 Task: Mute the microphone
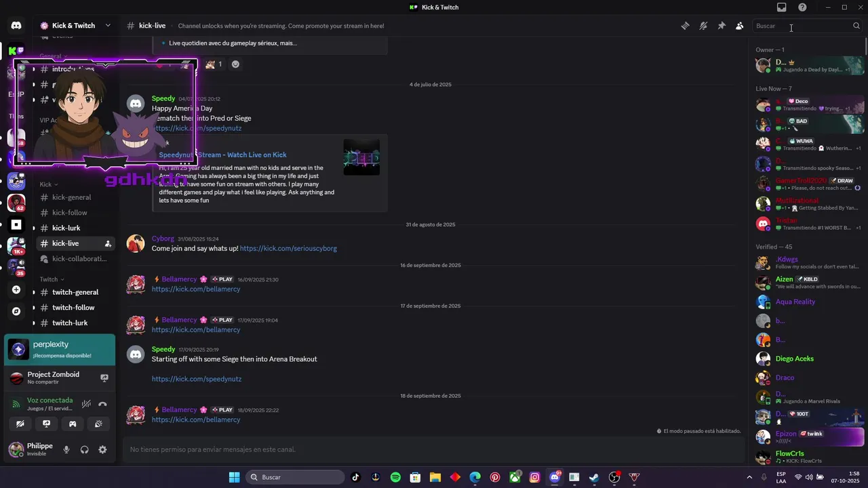tap(66, 449)
